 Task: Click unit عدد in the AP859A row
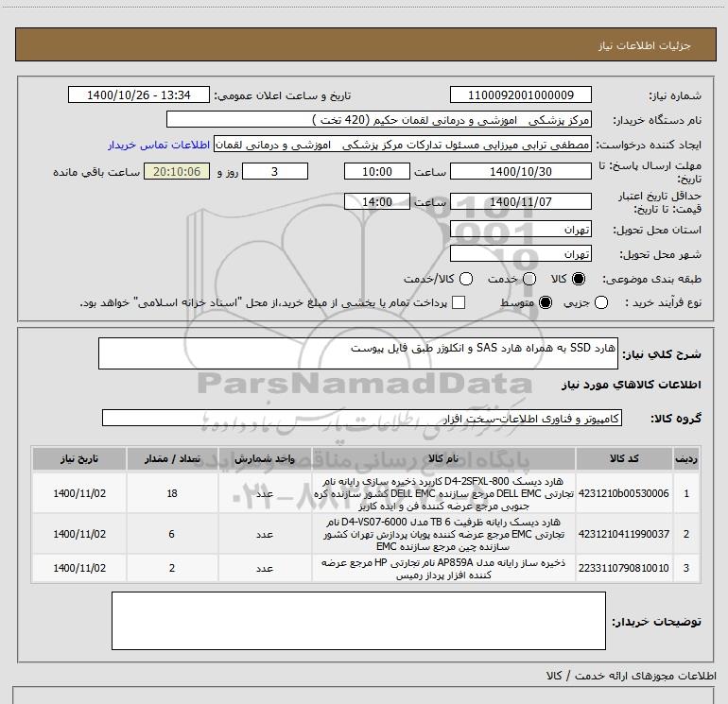(x=265, y=568)
